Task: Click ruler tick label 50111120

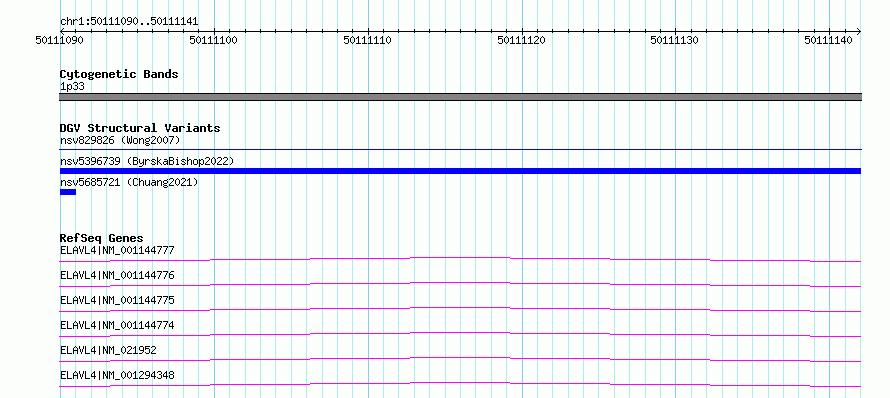Action: 521,40
